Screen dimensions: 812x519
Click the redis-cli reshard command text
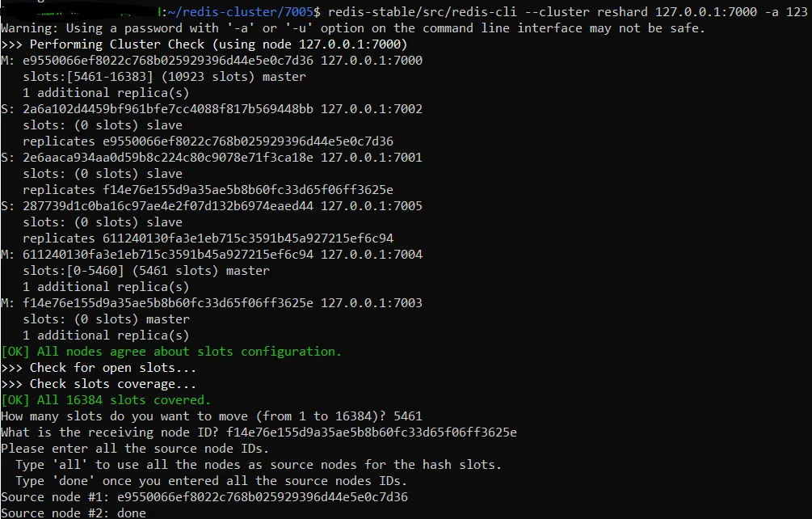(567, 12)
